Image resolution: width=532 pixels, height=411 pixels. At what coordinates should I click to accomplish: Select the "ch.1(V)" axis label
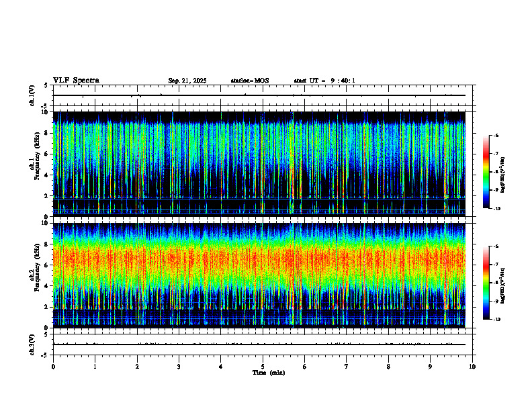click(x=32, y=95)
